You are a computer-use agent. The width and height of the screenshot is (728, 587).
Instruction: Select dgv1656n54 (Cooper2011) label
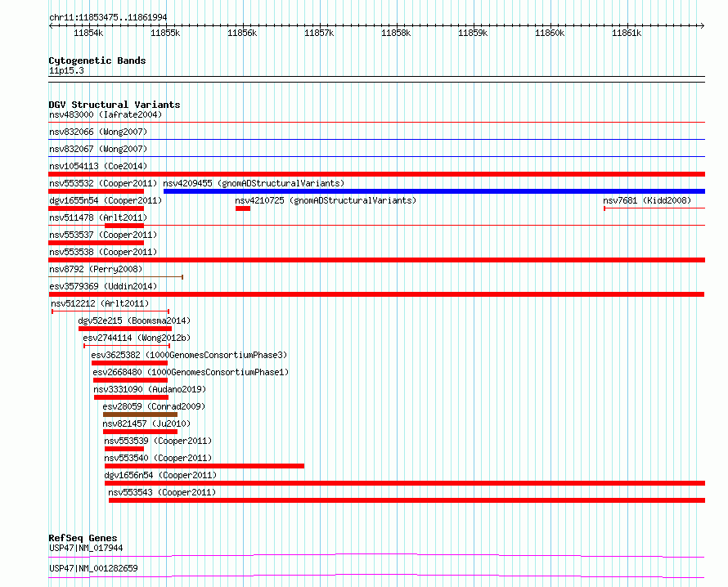click(x=160, y=476)
